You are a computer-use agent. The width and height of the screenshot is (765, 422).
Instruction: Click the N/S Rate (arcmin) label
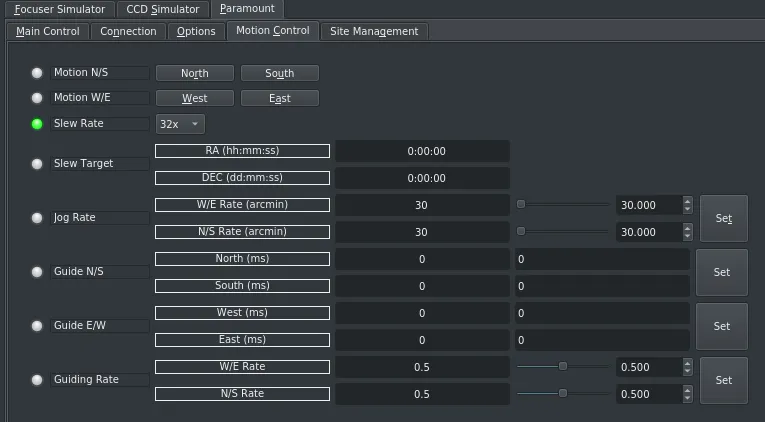(x=242, y=231)
